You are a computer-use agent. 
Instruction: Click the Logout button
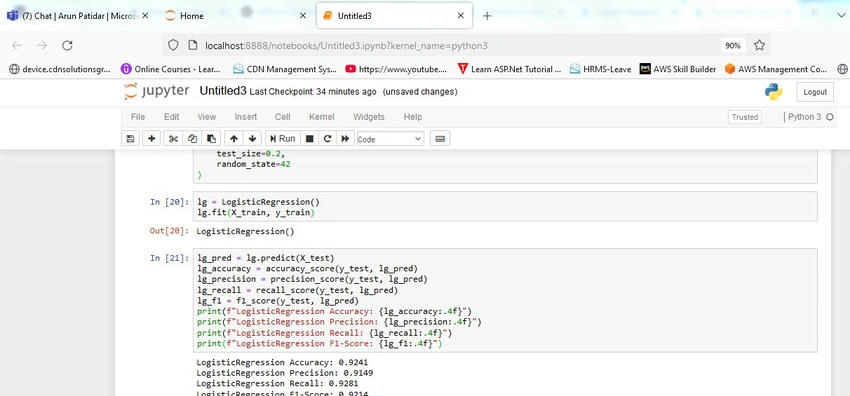click(x=815, y=92)
